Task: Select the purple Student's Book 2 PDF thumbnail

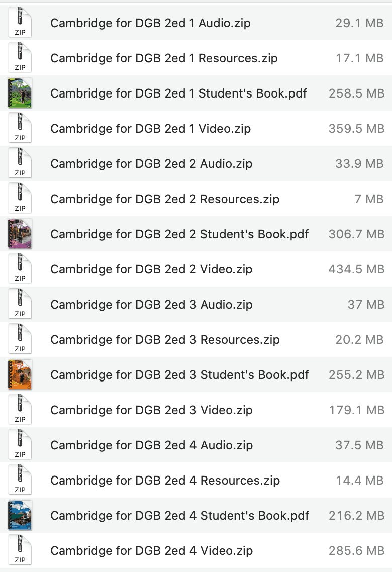Action: (20, 234)
